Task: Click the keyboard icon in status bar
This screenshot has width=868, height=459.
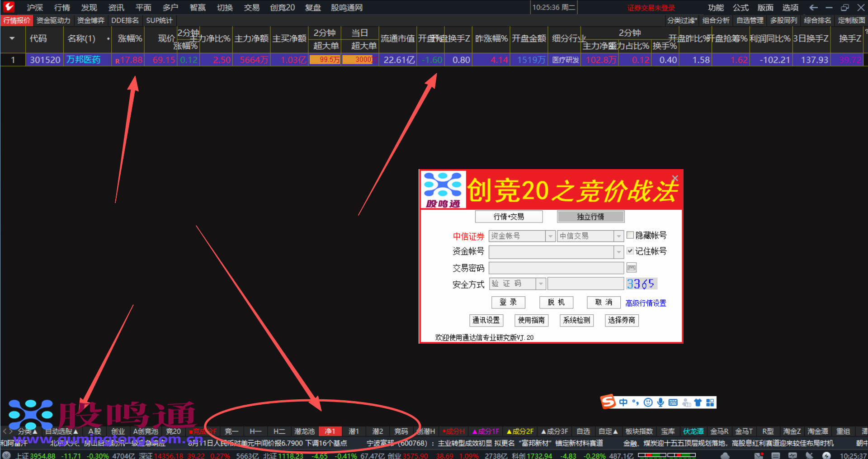Action: coord(776,455)
